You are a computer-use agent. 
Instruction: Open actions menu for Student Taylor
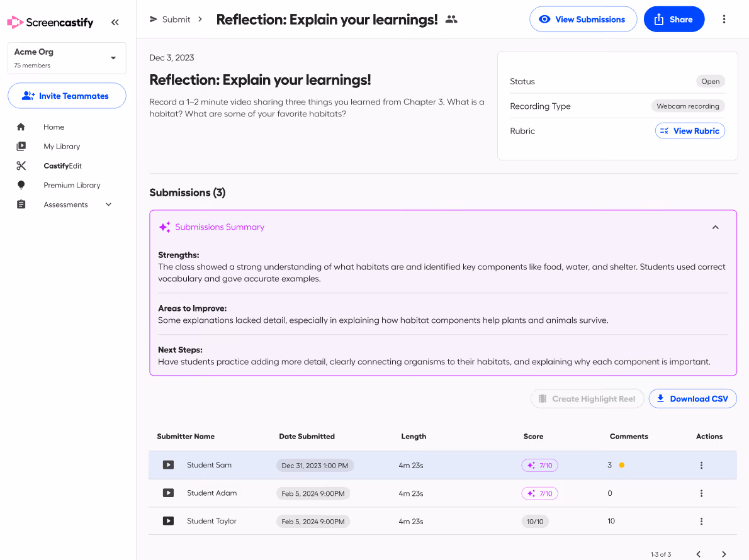click(x=701, y=522)
